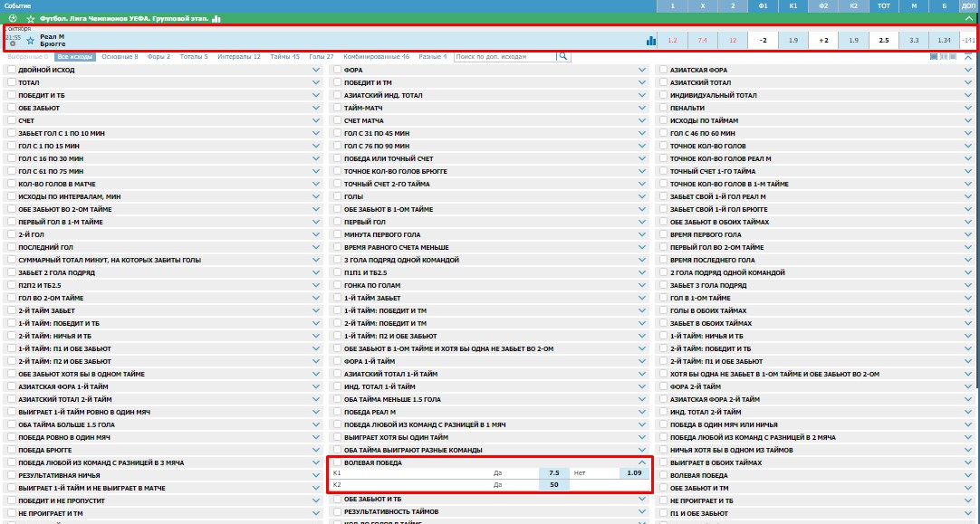Expand the СЧЕТ МАТЧА market chevron
Viewport: 980px width, 524px height.
tap(642, 120)
